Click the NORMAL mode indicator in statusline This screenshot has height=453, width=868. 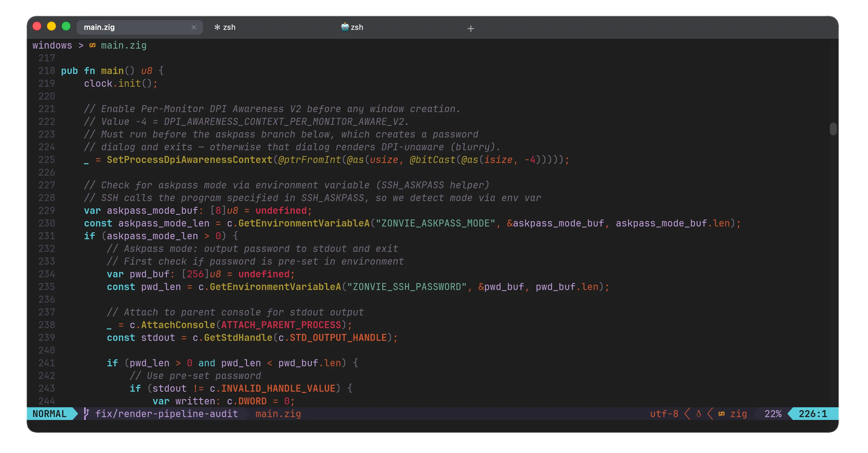(50, 414)
